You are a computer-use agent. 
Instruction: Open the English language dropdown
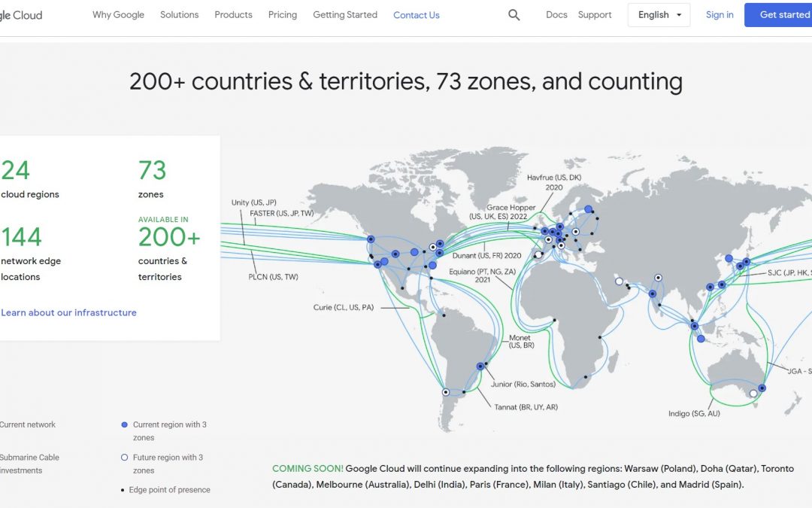coord(659,15)
